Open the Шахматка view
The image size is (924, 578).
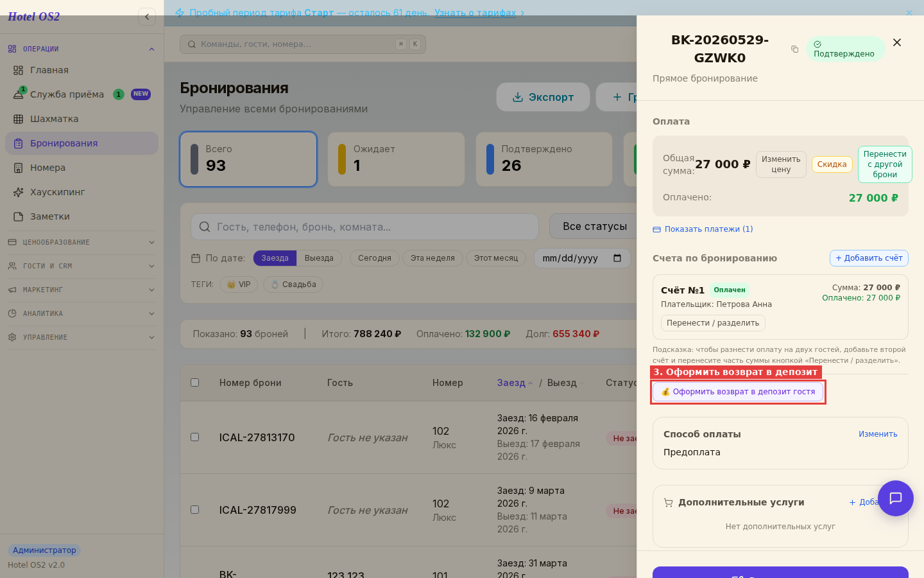81,119
